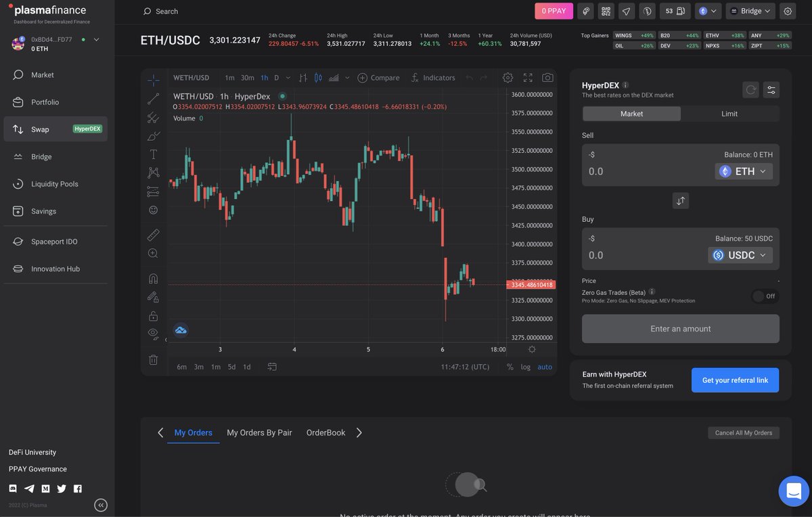Viewport: 812px width, 517px height.
Task: Open Indicators menu on chart
Action: coord(433,78)
